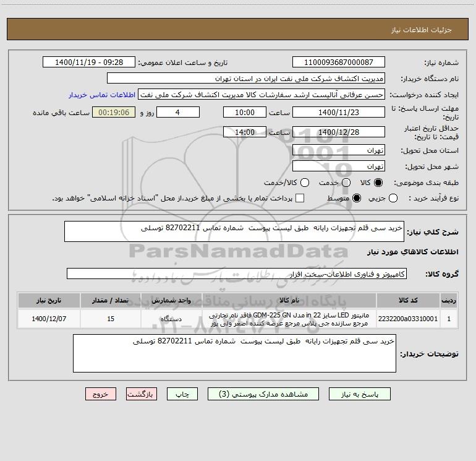Open مشاهده مدارک پیوستی (3) button
The width and height of the screenshot is (476, 461).
[263, 394]
